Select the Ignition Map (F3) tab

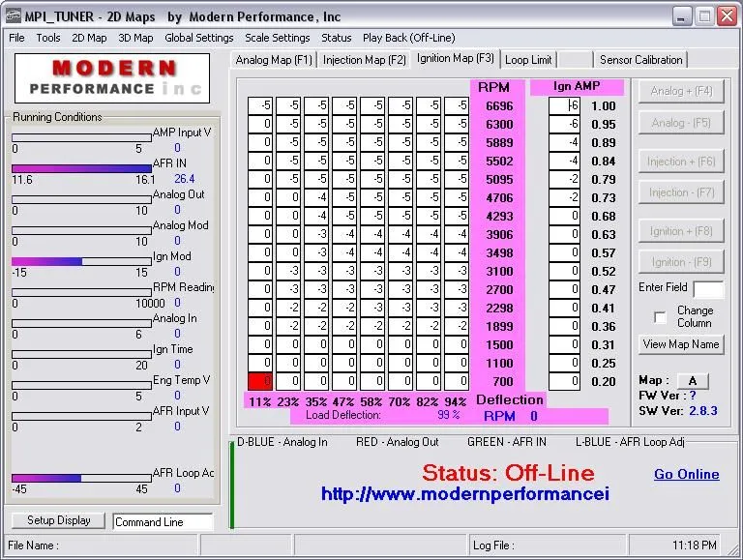pyautogui.click(x=456, y=58)
